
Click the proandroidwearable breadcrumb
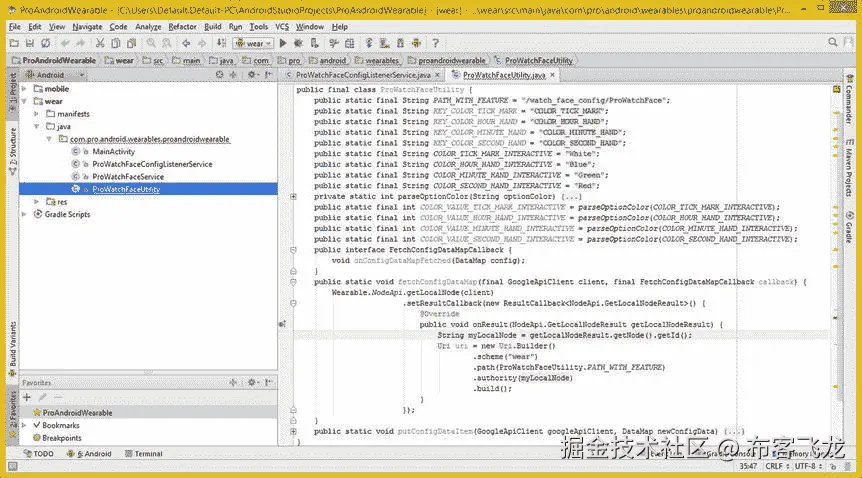[x=446, y=61]
